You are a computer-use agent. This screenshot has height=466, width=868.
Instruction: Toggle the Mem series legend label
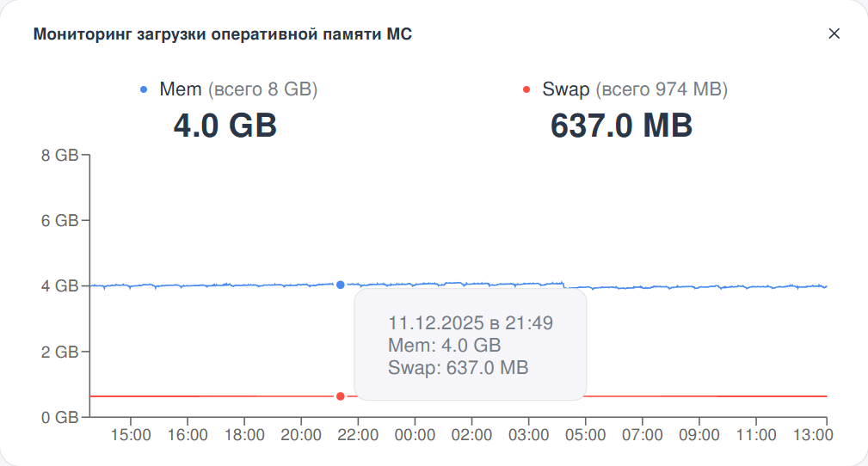tap(181, 89)
